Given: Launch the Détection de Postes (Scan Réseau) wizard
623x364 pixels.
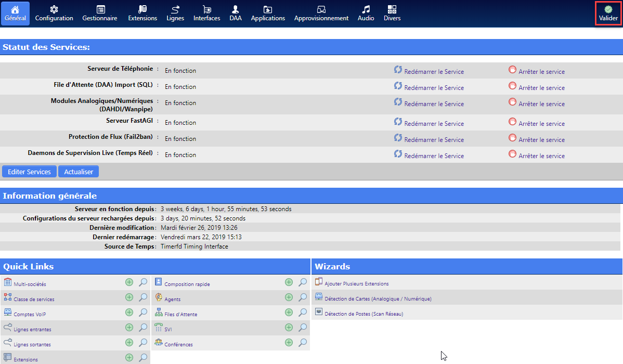Looking at the screenshot, I should pyautogui.click(x=364, y=314).
